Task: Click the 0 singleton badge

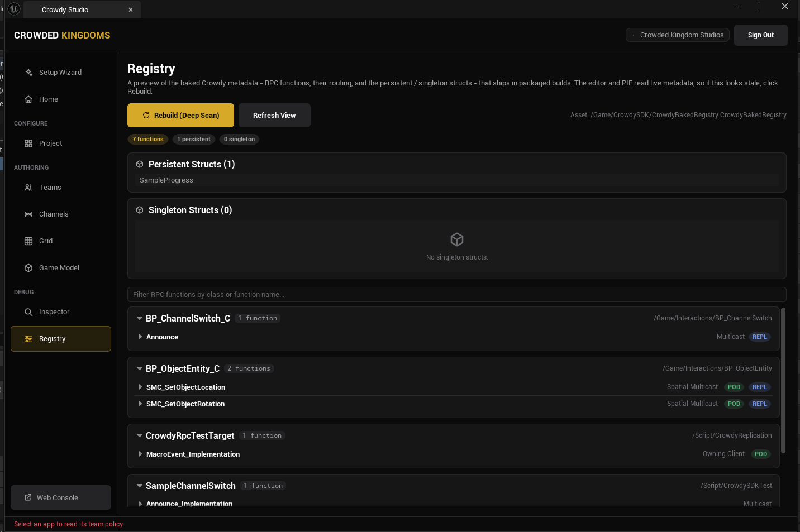Action: [239, 139]
